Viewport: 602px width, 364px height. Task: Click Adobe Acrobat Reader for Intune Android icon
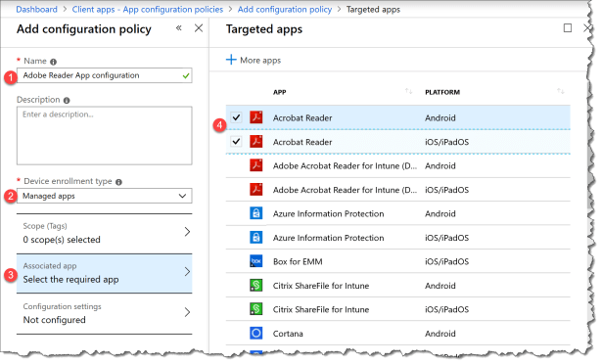(256, 165)
